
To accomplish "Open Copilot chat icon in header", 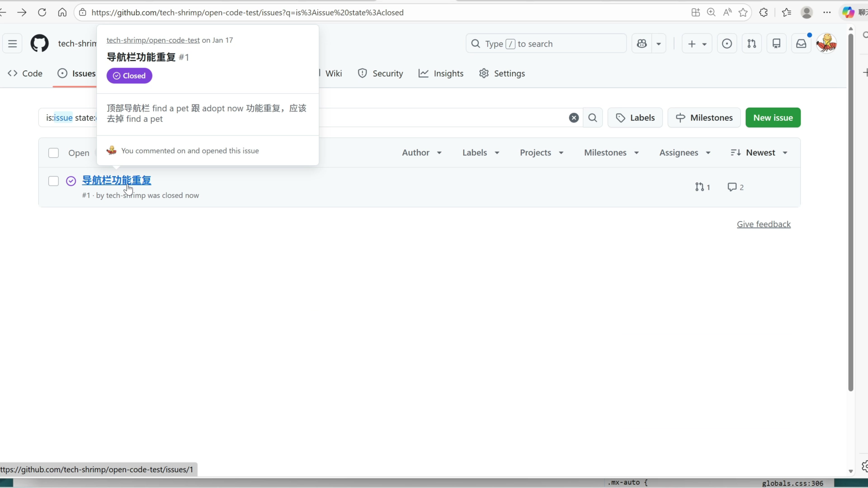I will click(x=642, y=43).
